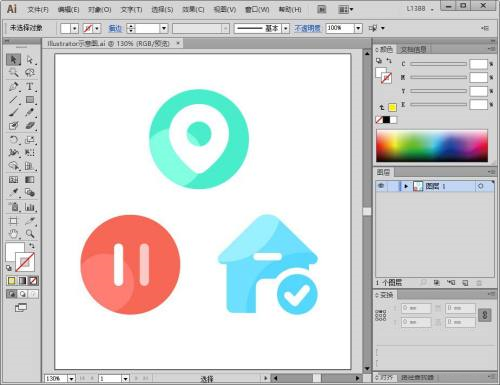Click Create New Layer icon in Layers panel
This screenshot has width=500, height=385.
coord(465,283)
